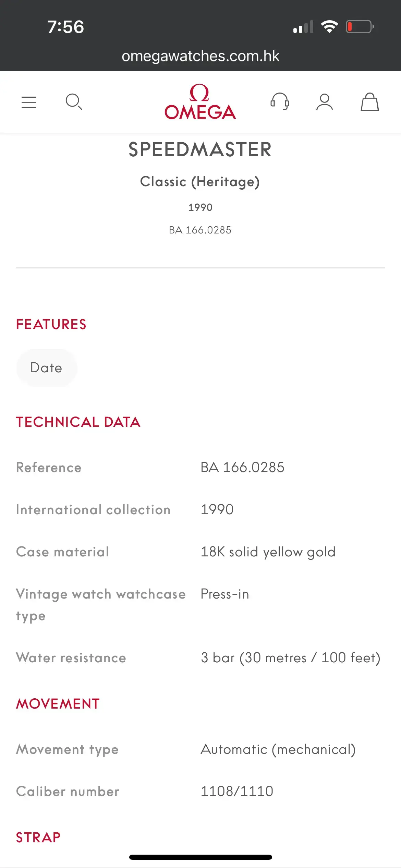The width and height of the screenshot is (401, 868).
Task: Tap the MOVEMENT section heading
Action: pos(58,704)
